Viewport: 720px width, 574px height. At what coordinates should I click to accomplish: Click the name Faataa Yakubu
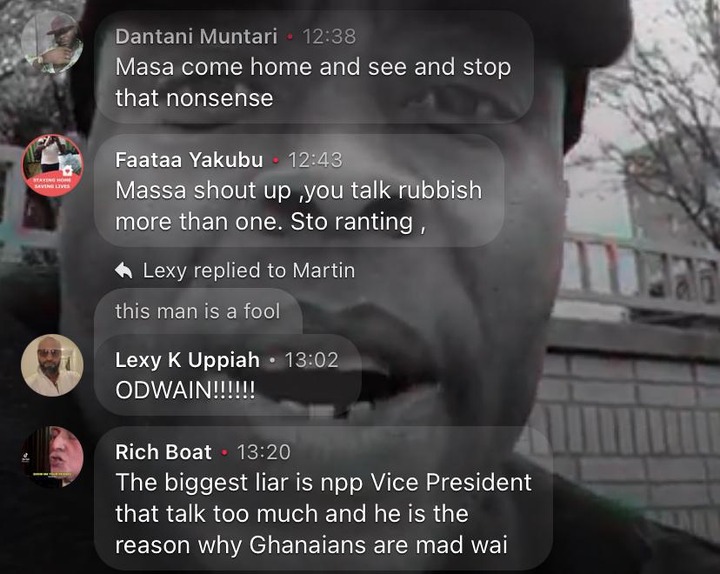189,160
